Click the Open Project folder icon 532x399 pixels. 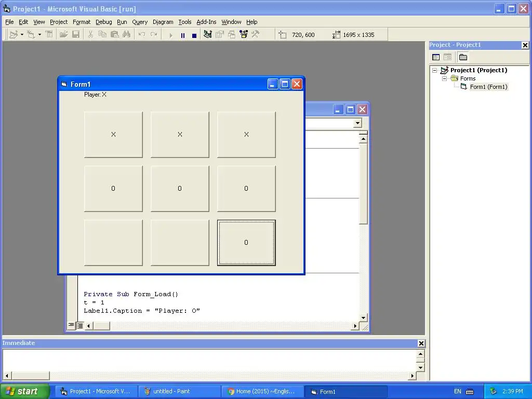coord(63,35)
